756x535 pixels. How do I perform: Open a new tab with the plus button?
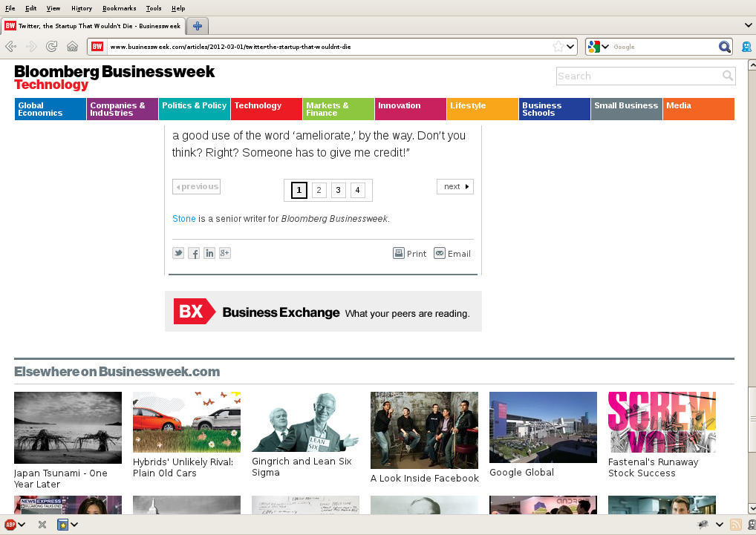point(198,26)
